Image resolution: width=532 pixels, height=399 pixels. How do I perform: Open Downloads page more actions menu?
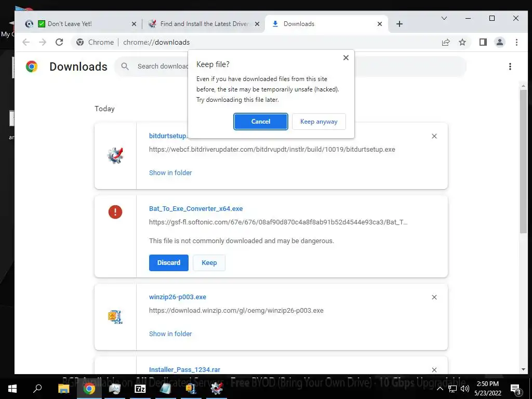[x=510, y=66]
